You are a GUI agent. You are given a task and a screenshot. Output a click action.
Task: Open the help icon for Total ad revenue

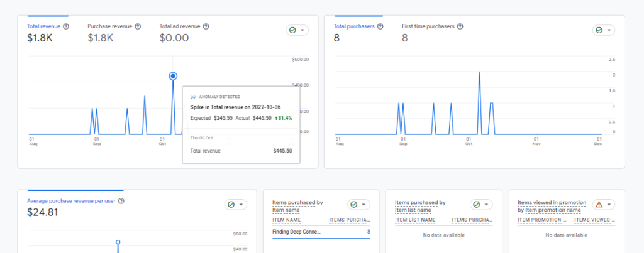pos(206,26)
